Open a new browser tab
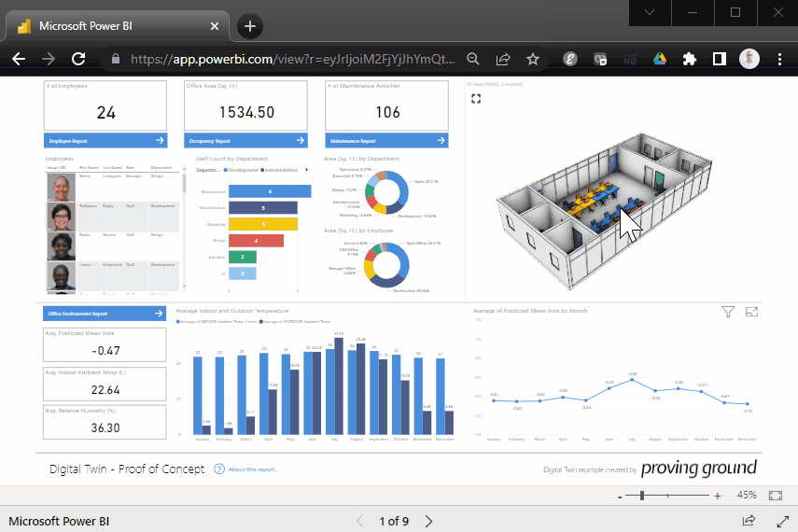Image resolution: width=798 pixels, height=532 pixels. 250,26
